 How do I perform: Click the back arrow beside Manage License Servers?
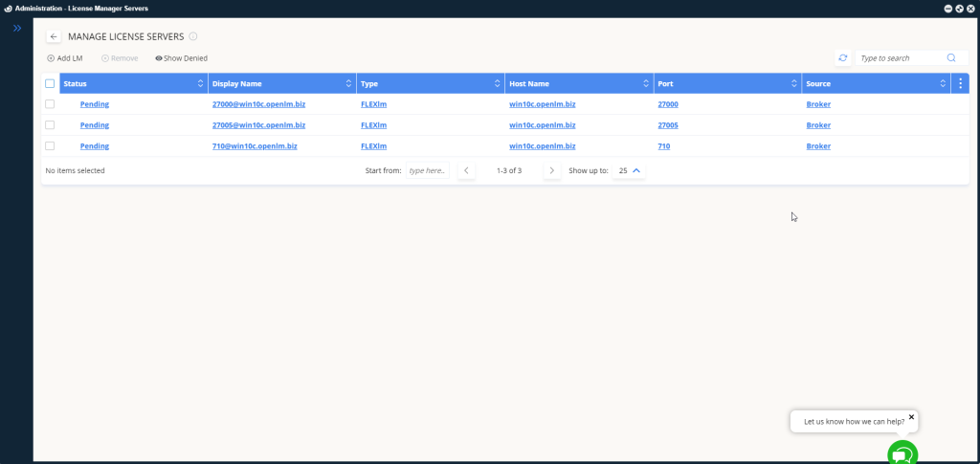[x=54, y=36]
